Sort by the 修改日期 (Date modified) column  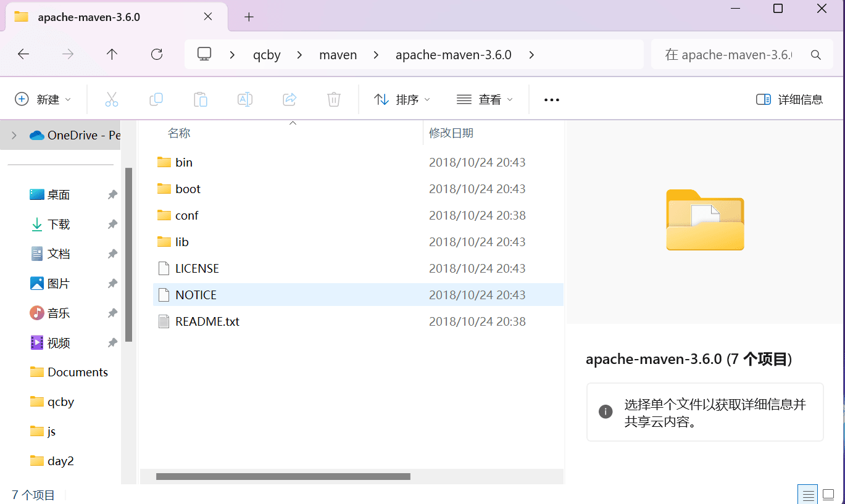pos(451,133)
